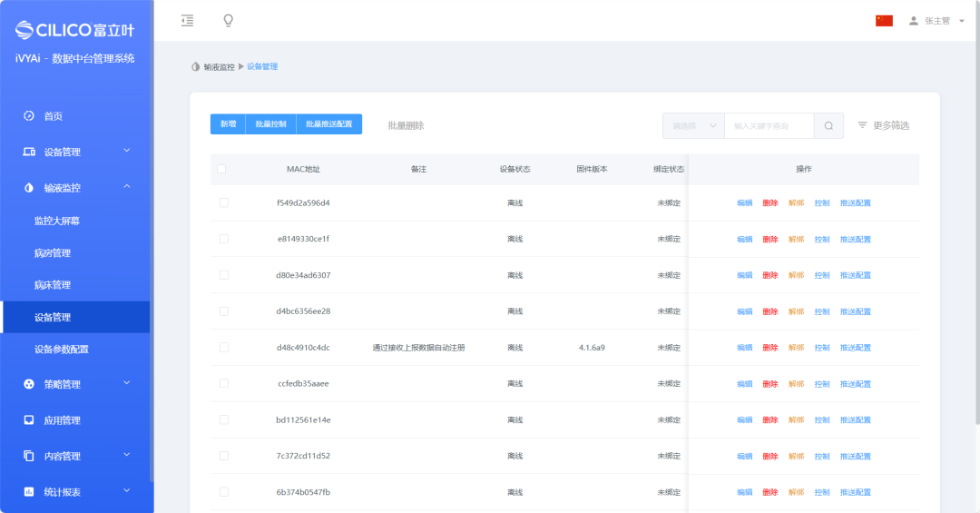Open the 请选择 dropdown beside search box
The width and height of the screenshot is (980, 513).
pyautogui.click(x=693, y=125)
